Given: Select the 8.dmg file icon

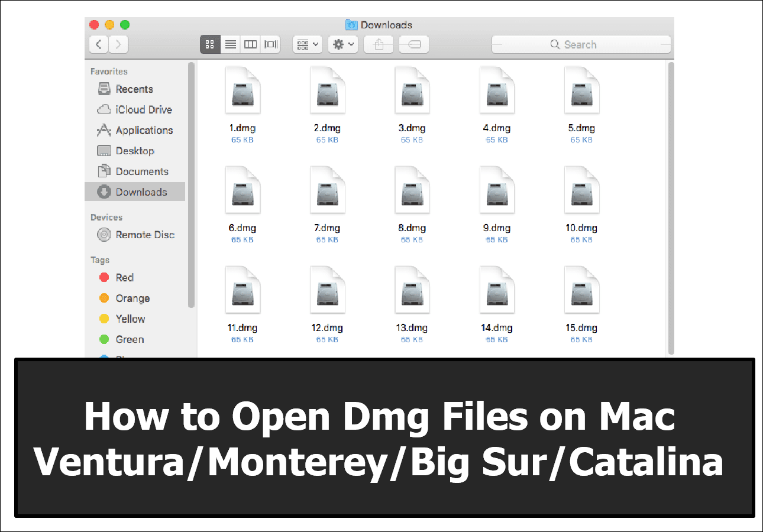Looking at the screenshot, I should pos(412,190).
